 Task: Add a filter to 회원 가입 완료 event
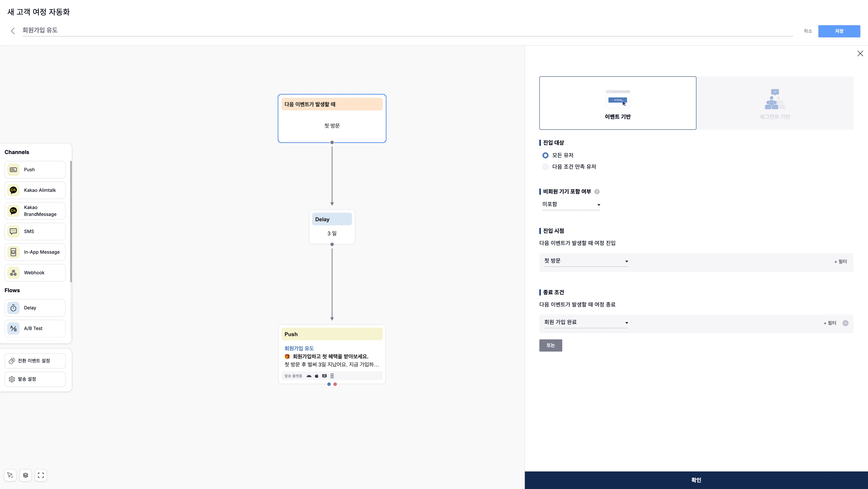click(830, 323)
